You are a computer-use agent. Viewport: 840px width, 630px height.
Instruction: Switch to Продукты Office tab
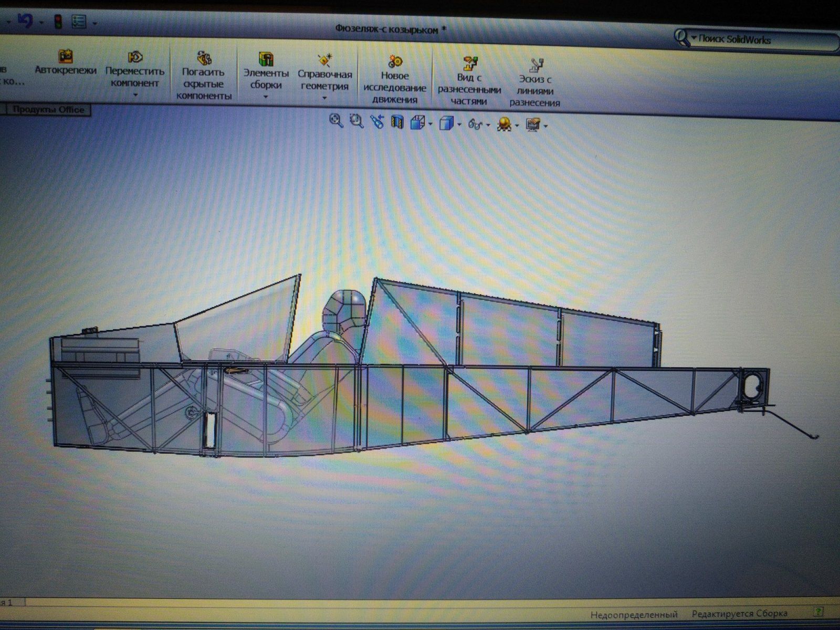pyautogui.click(x=48, y=110)
